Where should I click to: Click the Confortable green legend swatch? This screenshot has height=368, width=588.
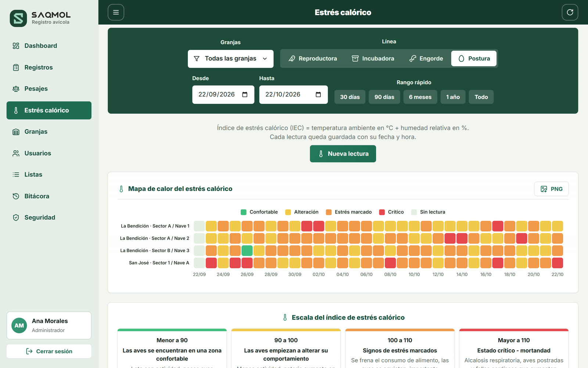point(243,212)
